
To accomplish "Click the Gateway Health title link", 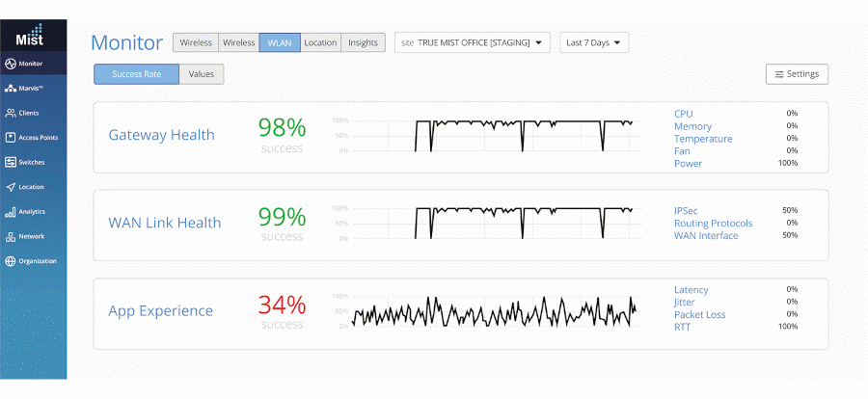I will (161, 135).
